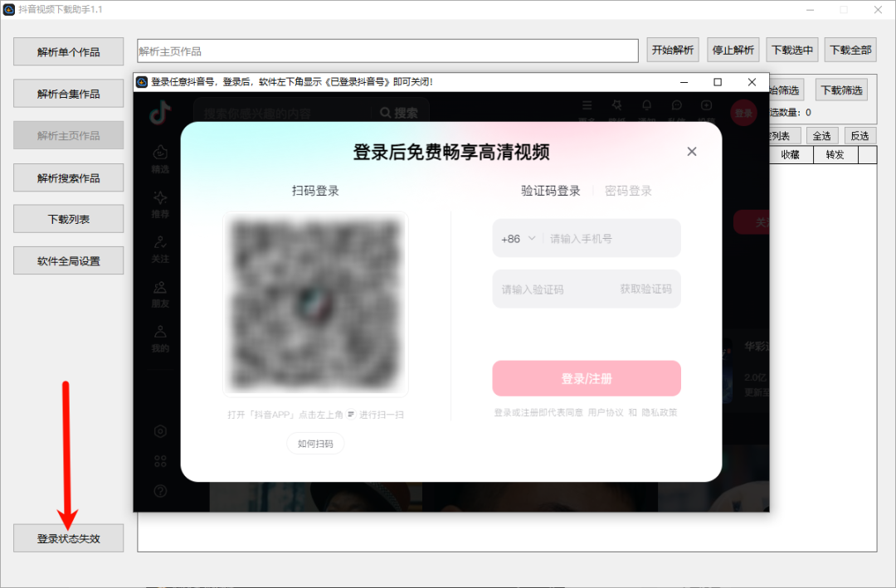
Task: Click the four-dots apps icon in Douyin sidebar
Action: tap(160, 461)
